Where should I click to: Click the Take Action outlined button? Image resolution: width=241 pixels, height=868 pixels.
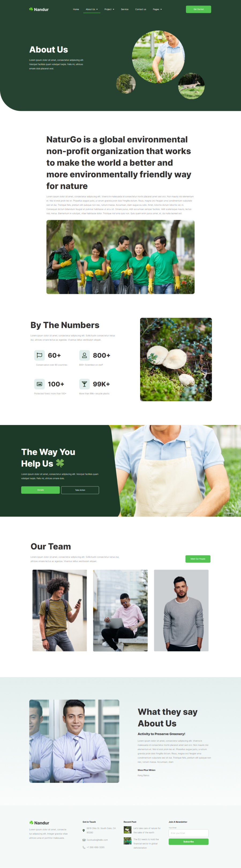(x=80, y=490)
